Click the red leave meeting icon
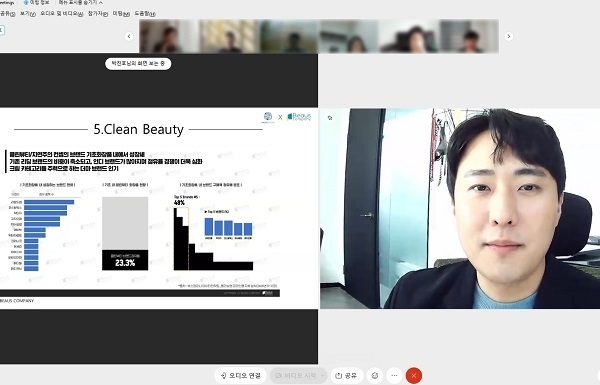 coord(414,375)
